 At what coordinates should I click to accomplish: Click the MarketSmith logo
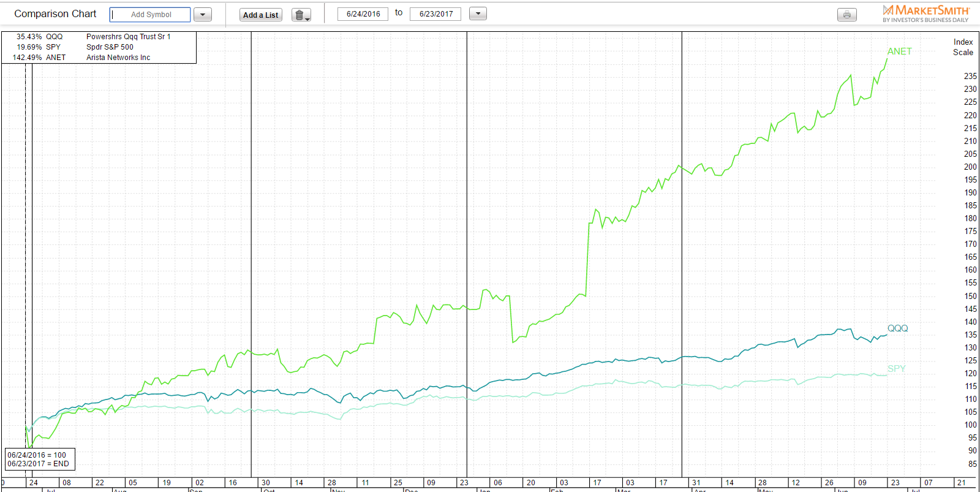(925, 13)
